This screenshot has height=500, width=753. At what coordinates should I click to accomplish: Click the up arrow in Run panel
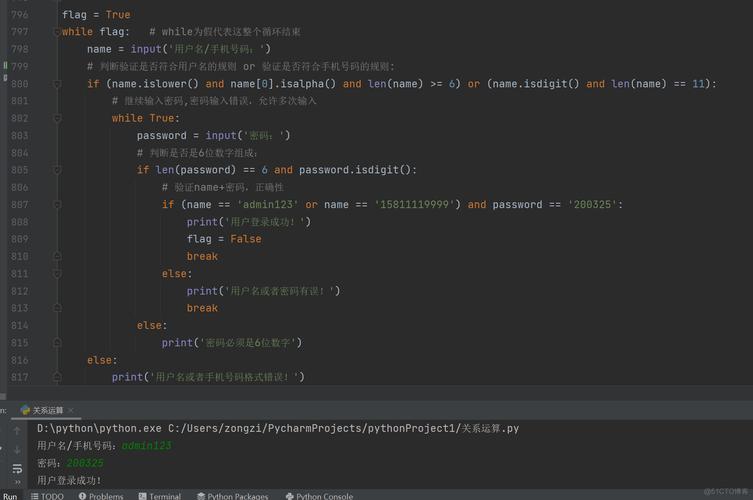[17, 431]
